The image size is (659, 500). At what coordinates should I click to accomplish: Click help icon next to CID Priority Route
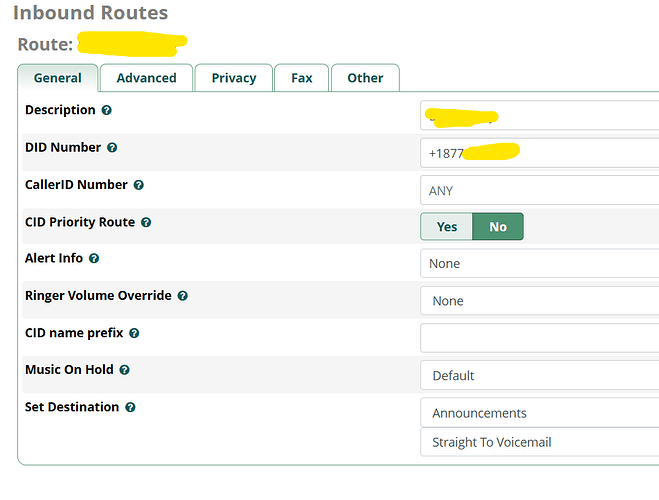pyautogui.click(x=146, y=222)
